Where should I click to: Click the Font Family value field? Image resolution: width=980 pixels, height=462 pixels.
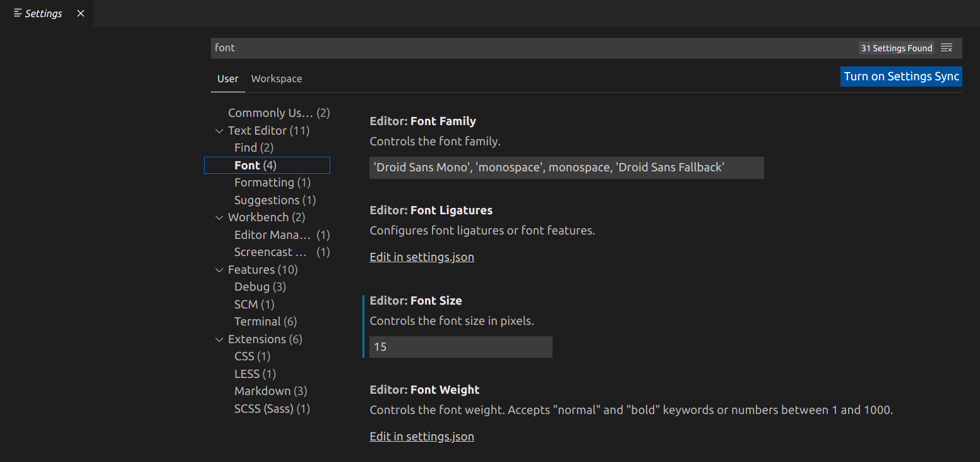[566, 167]
